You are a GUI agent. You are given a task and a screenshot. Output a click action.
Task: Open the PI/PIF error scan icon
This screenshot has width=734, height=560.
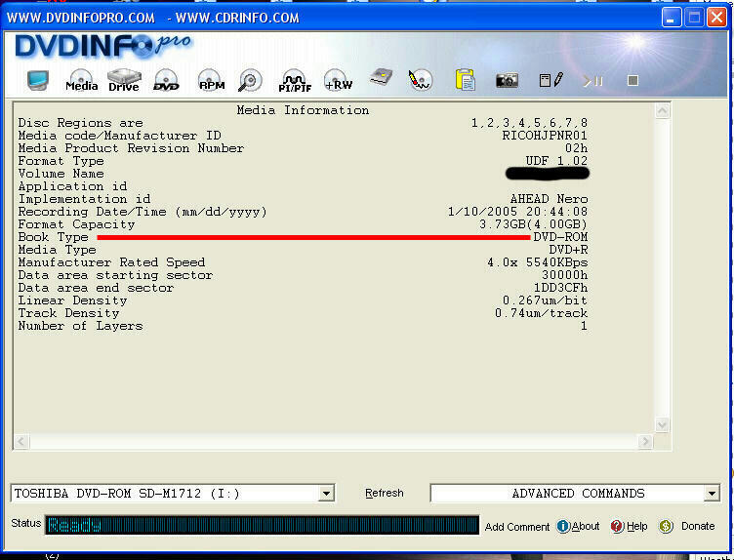[x=295, y=81]
